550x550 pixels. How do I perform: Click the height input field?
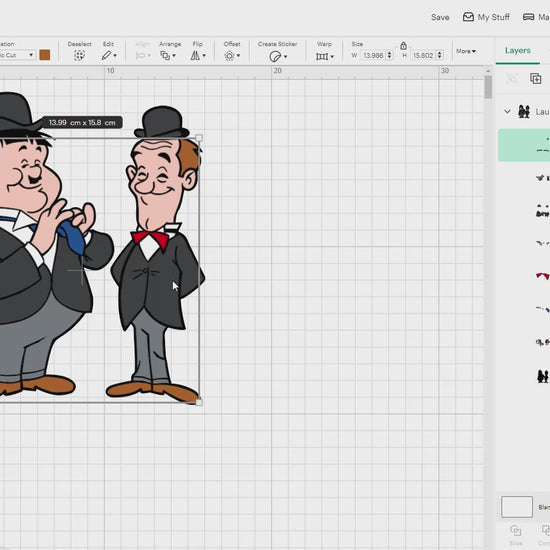coord(423,55)
